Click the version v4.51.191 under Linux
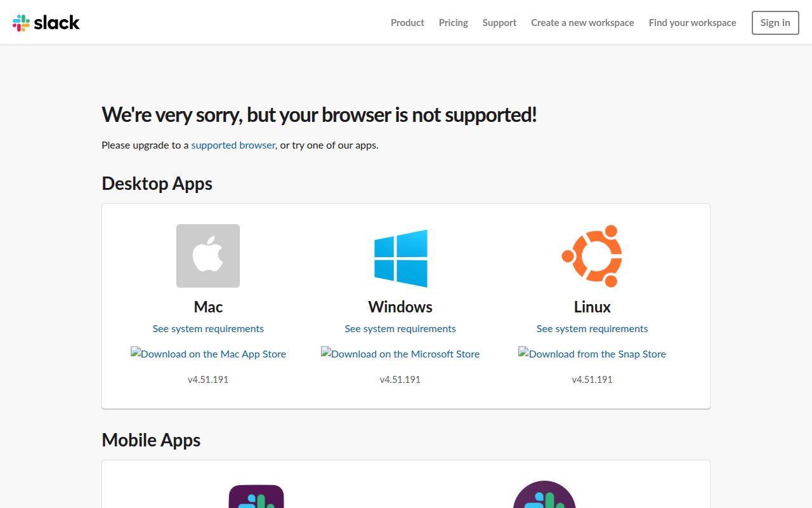The image size is (812, 508). [x=592, y=379]
